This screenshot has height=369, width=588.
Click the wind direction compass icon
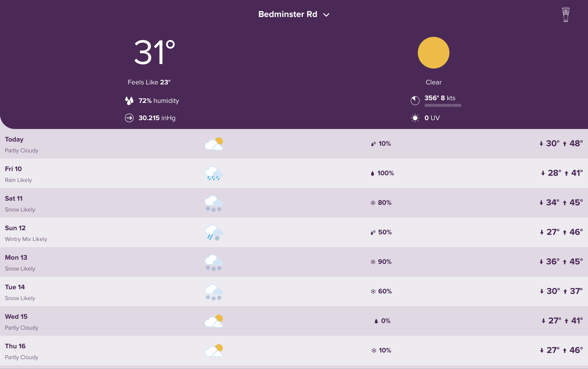pyautogui.click(x=415, y=100)
